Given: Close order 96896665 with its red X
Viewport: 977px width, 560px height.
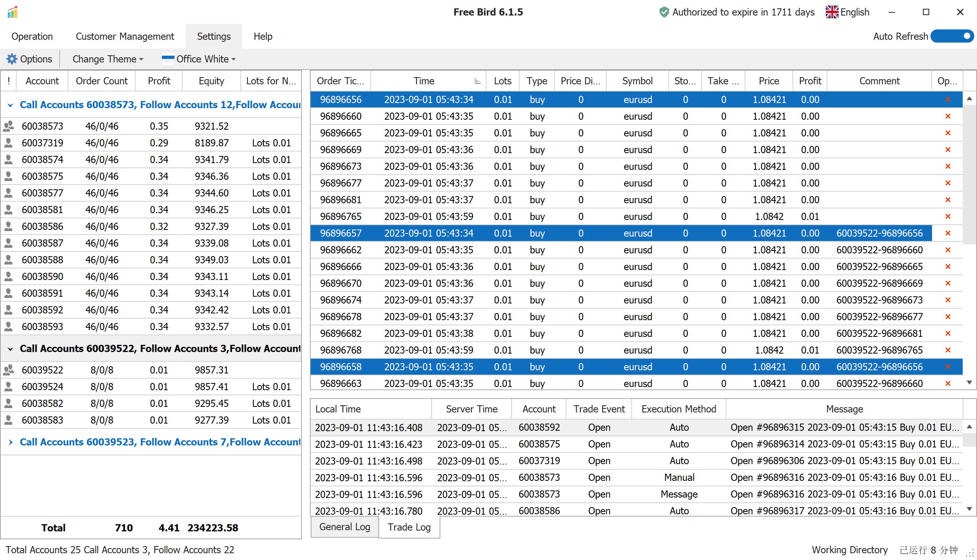Looking at the screenshot, I should [948, 133].
